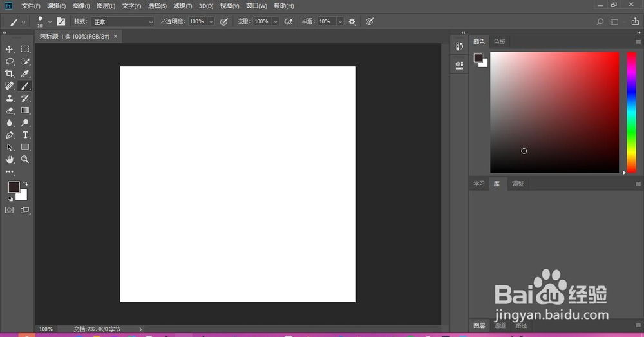Image resolution: width=644 pixels, height=337 pixels.
Task: Select the Path Selection tool
Action: click(9, 147)
